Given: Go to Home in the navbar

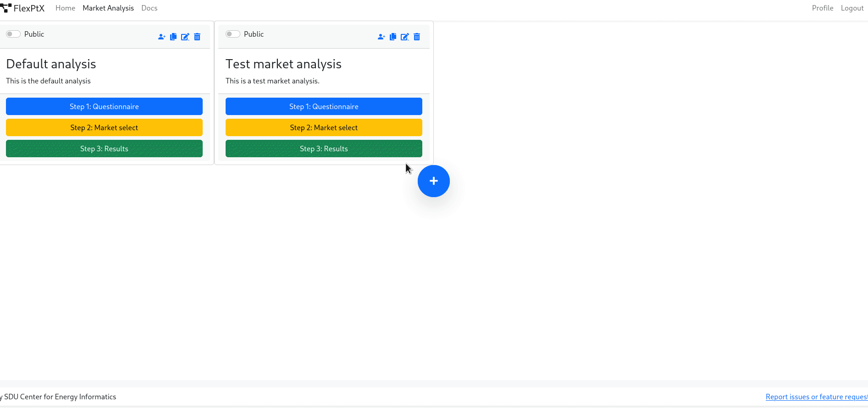Looking at the screenshot, I should (65, 8).
